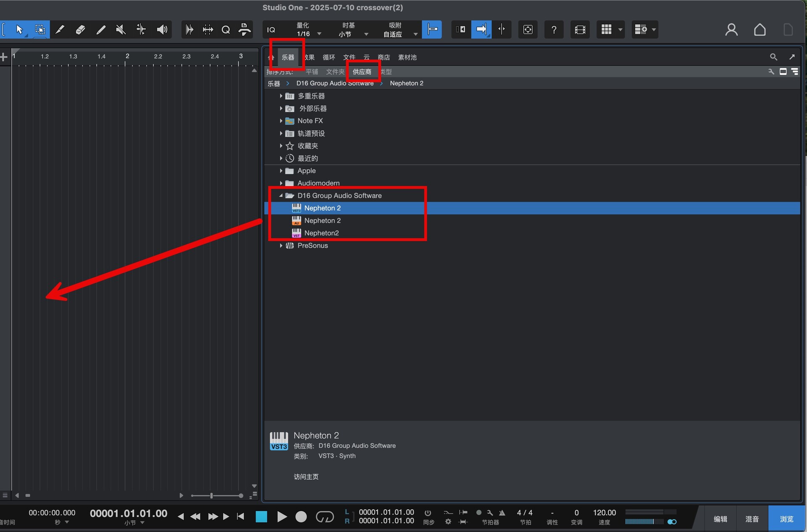Toggle the Autoscroll button
This screenshot has height=532, width=807.
pos(482,29)
